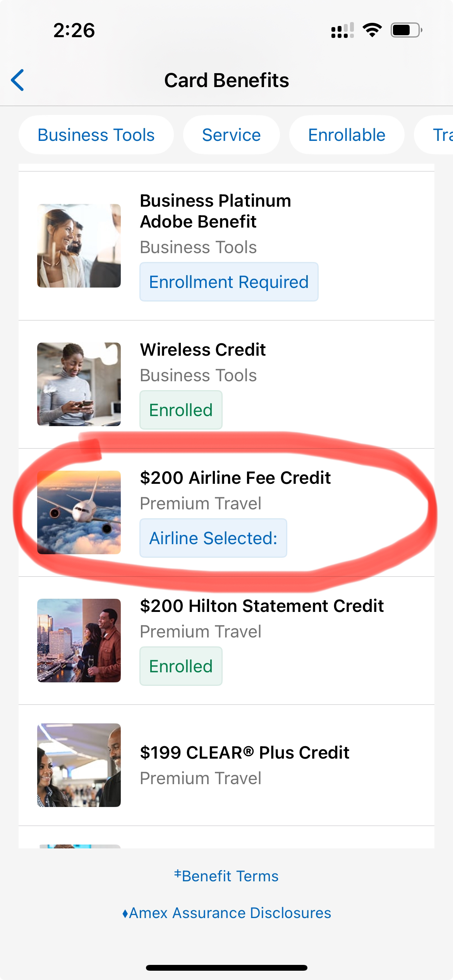Viewport: 453px width, 980px height.
Task: Open the Wireless Credit benefit title
Action: 203,350
